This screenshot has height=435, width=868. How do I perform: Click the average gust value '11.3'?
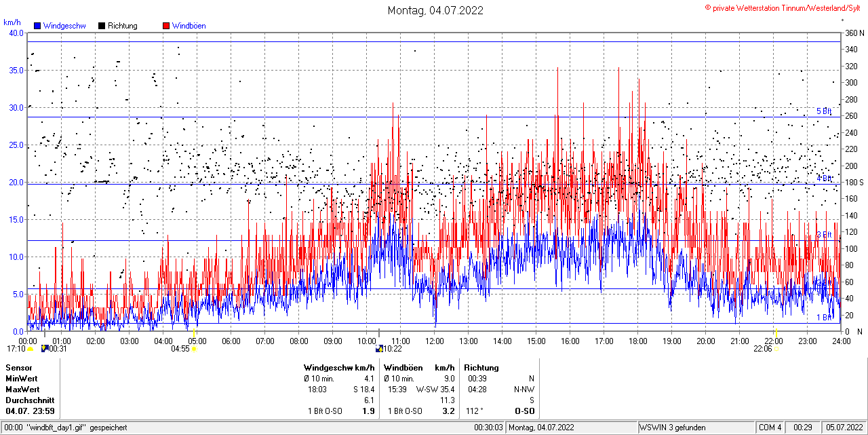(x=448, y=400)
